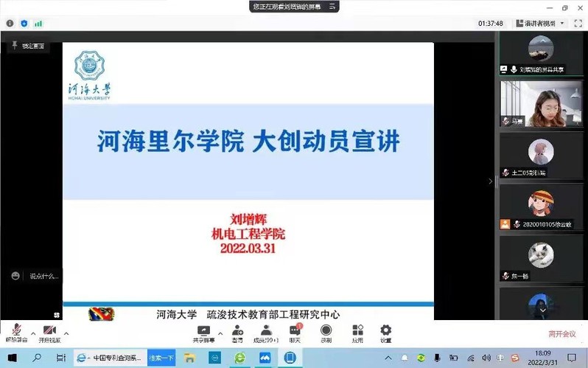Open the 聊天 chat panel
Screen dimensions: 588x368
click(x=295, y=330)
